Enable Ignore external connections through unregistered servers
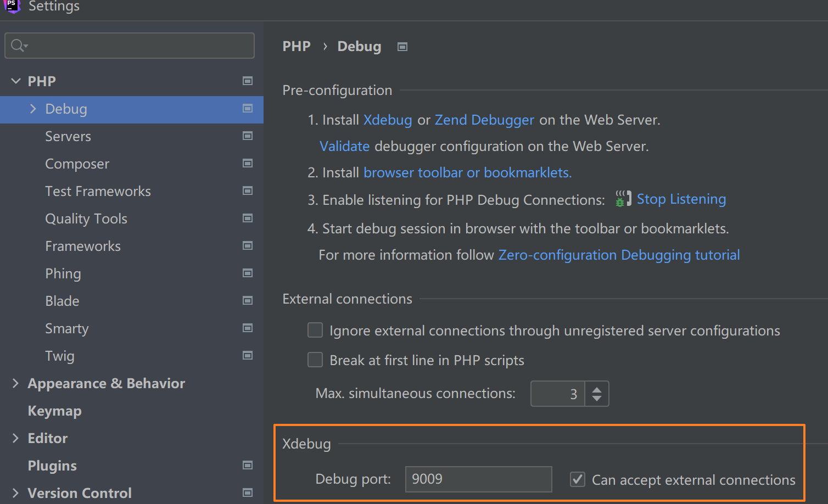828x504 pixels. (315, 331)
